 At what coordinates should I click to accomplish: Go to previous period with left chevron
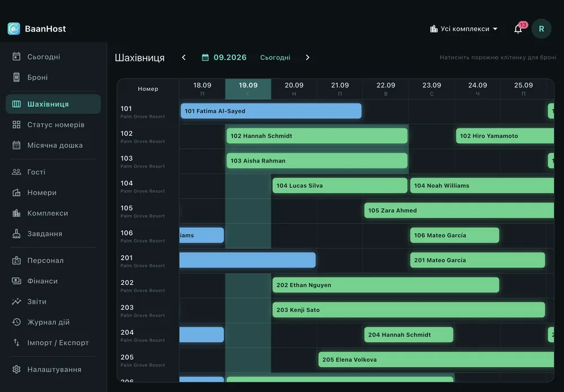tap(184, 58)
